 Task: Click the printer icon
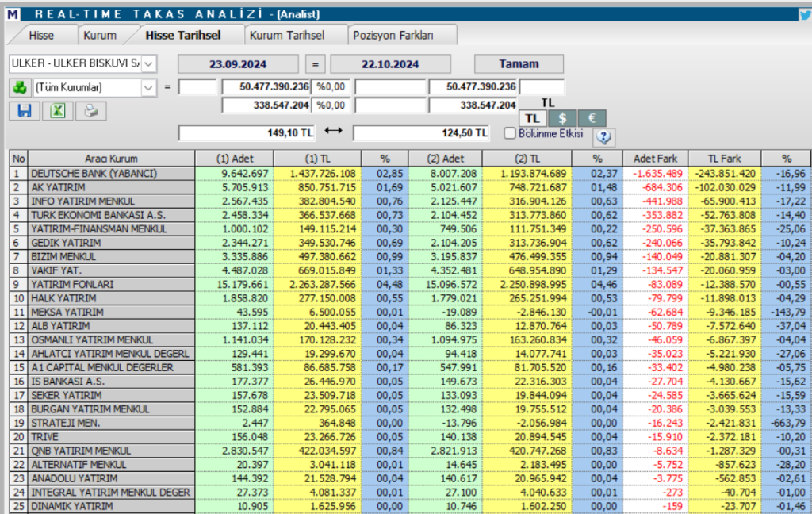[x=90, y=111]
